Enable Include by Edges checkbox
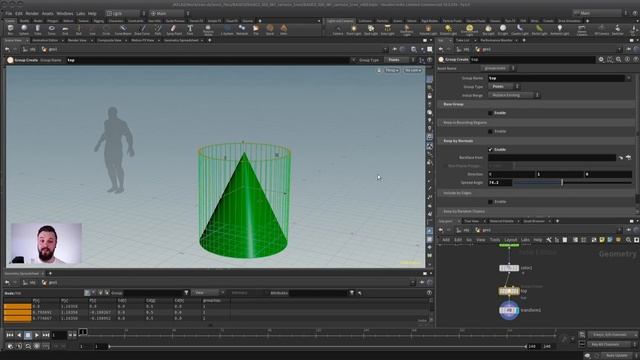 tap(490, 202)
